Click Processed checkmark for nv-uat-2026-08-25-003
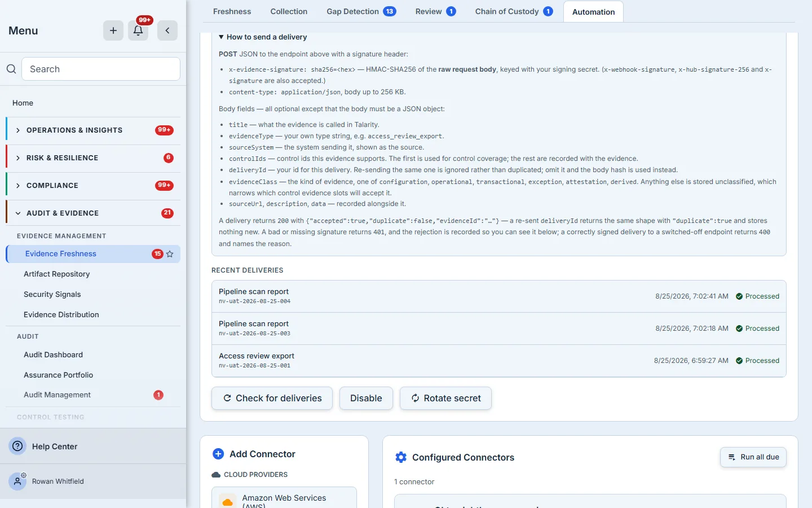 pos(739,329)
